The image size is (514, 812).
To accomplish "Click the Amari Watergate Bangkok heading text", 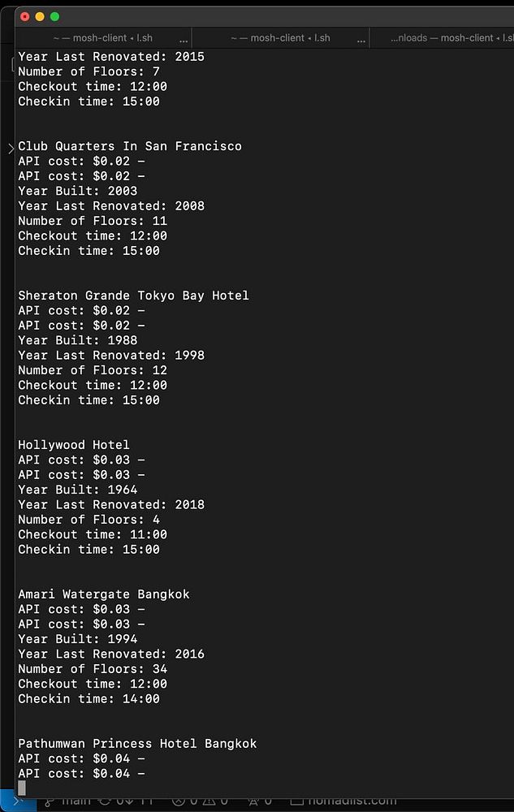I will tap(103, 594).
